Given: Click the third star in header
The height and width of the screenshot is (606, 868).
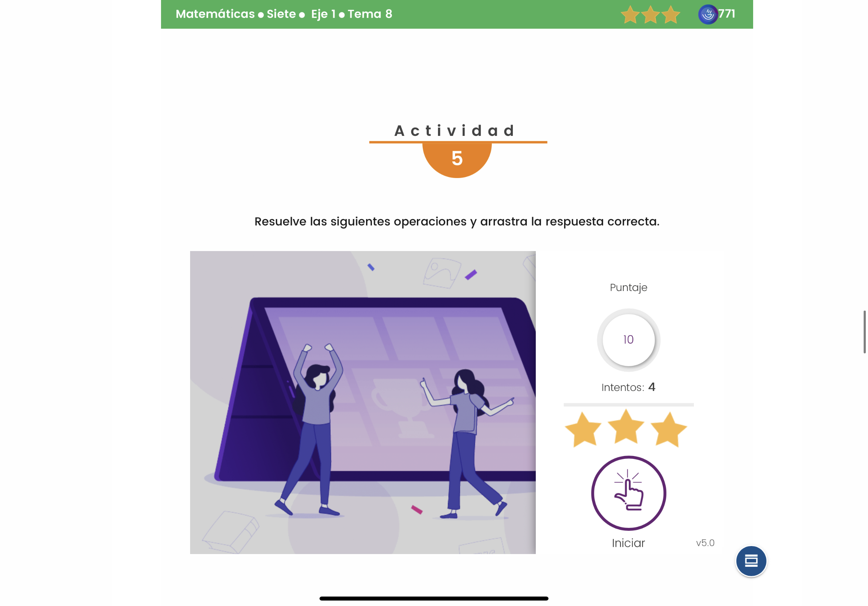Looking at the screenshot, I should tap(671, 15).
